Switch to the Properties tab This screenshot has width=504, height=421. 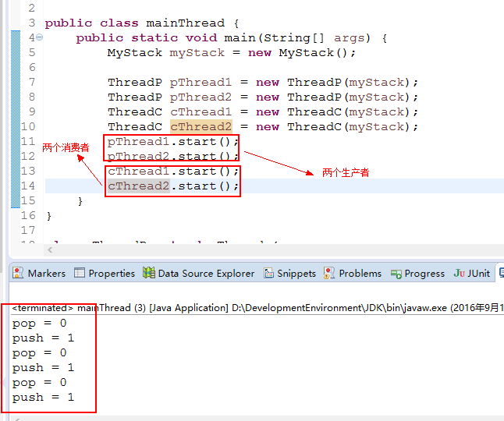click(x=105, y=274)
